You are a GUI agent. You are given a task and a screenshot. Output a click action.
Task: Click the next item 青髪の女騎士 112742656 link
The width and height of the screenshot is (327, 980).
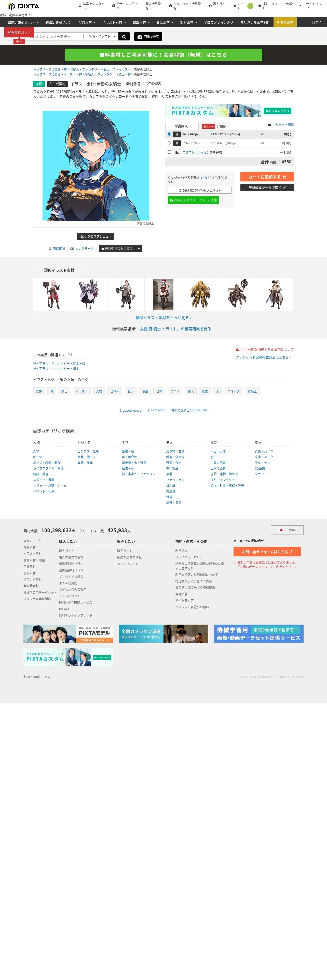click(x=190, y=410)
